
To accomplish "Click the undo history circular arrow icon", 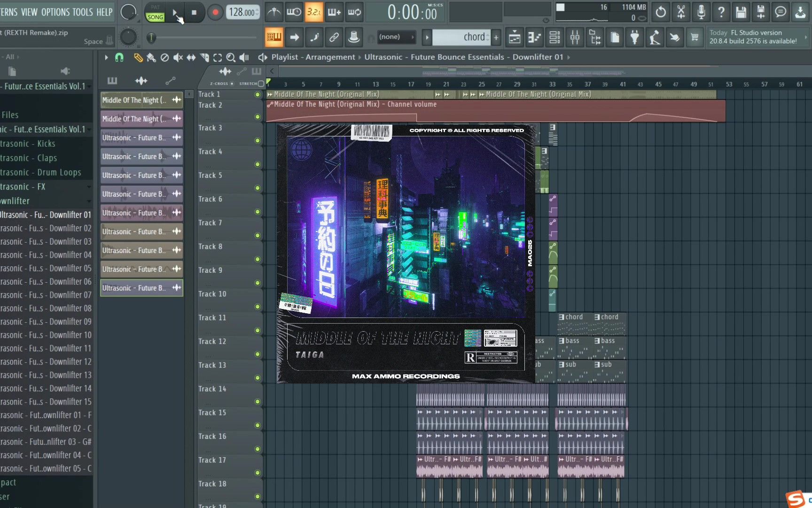I will point(661,12).
